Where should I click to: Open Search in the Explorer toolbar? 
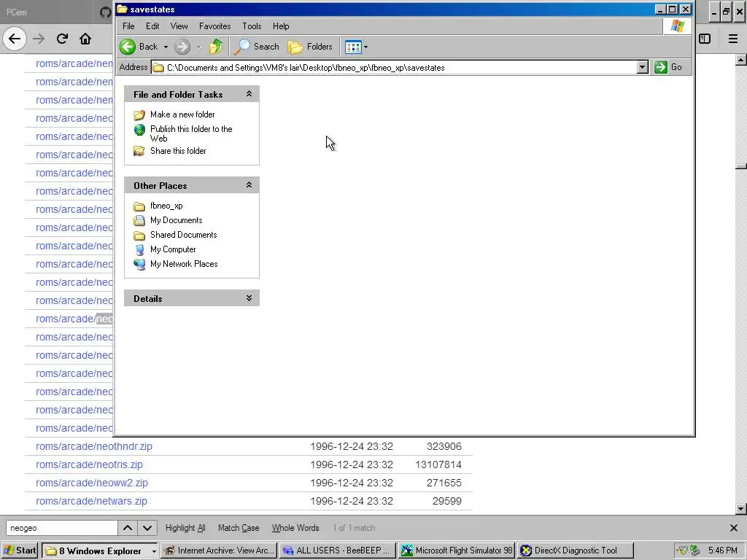(x=257, y=47)
